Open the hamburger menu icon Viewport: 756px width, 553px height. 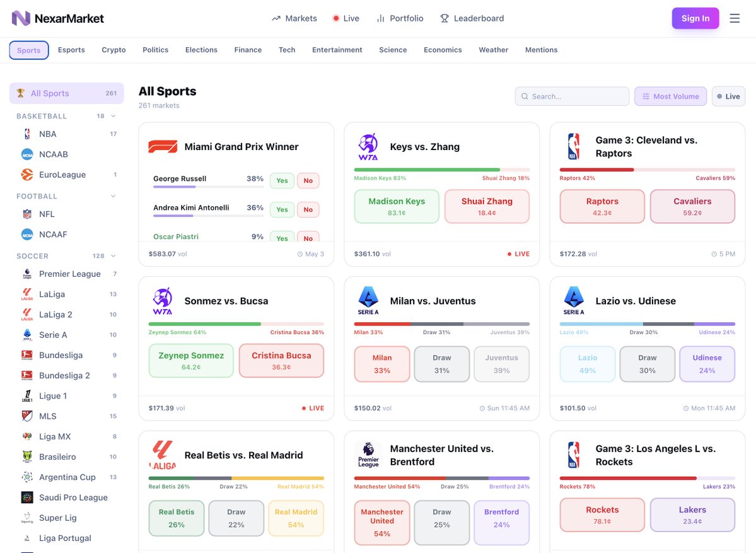[735, 18]
